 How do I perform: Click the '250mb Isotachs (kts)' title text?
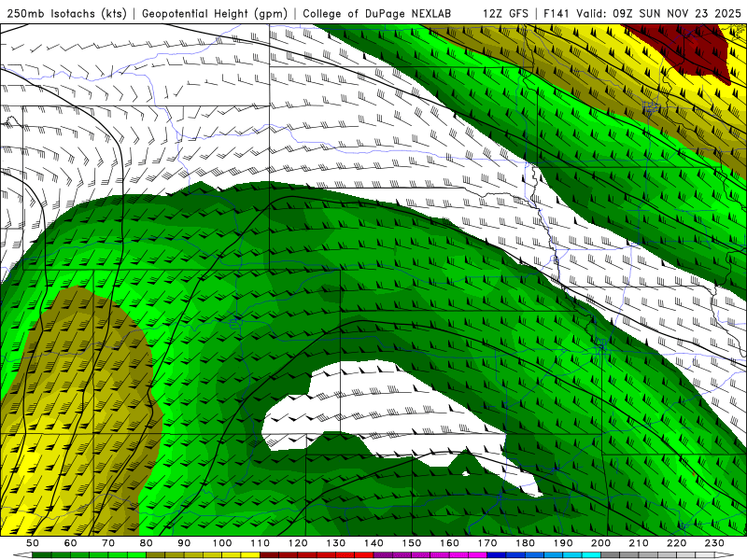pos(67,13)
